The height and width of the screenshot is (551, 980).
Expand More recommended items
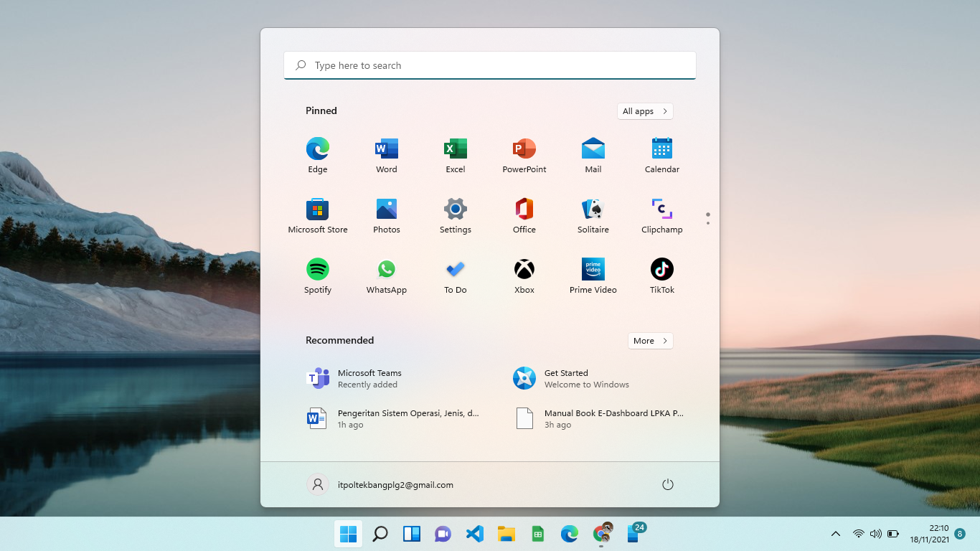click(x=651, y=341)
